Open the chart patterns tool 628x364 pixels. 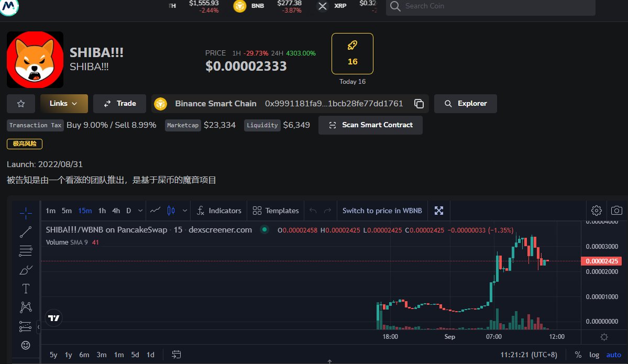[26, 307]
